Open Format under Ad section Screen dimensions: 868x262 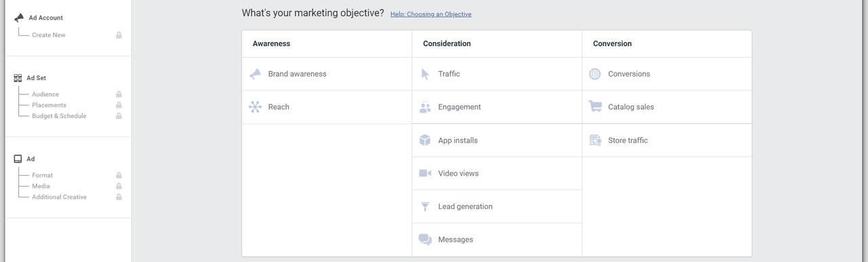click(42, 175)
